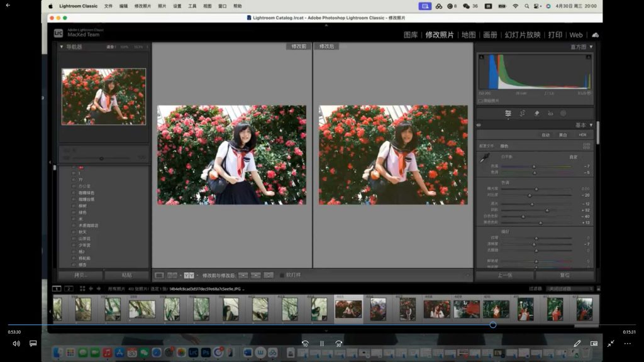Switch to the Library module tab

click(411, 35)
